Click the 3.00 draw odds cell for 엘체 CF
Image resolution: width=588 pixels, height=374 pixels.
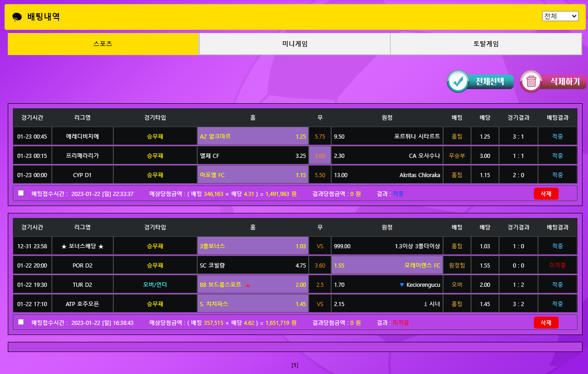(320, 156)
